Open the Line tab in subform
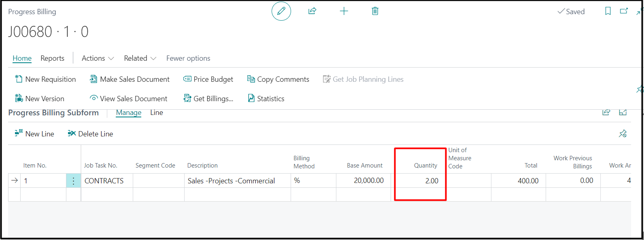The width and height of the screenshot is (644, 240). tap(156, 113)
